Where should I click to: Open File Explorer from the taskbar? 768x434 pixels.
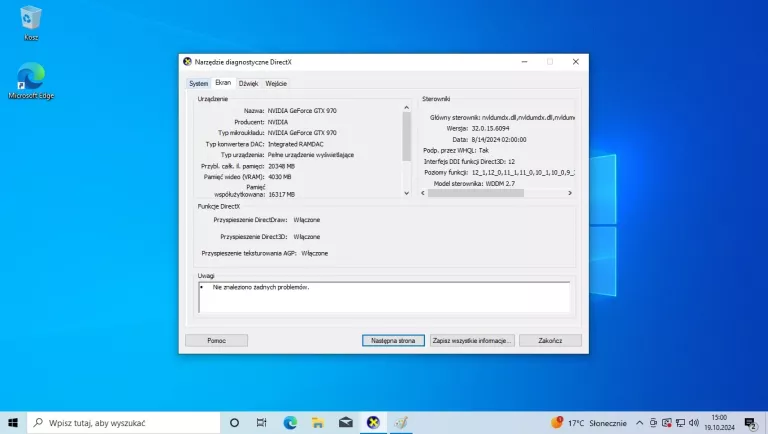point(318,423)
